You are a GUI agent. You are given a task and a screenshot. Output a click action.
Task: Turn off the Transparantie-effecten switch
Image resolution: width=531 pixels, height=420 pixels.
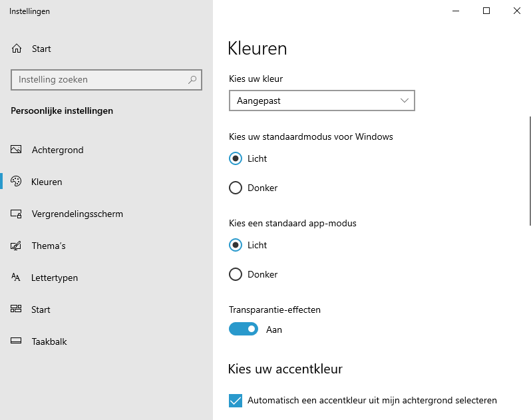244,329
